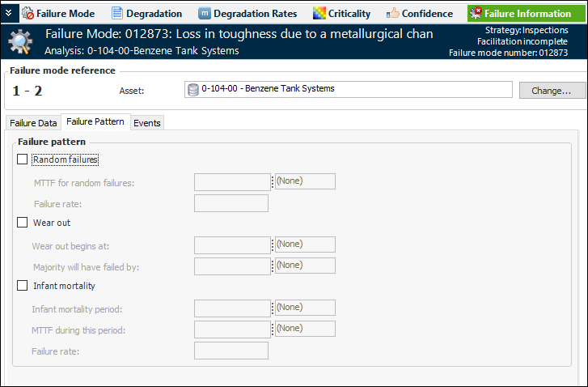588x387 pixels.
Task: Open the Failure Mode section
Action: point(58,14)
